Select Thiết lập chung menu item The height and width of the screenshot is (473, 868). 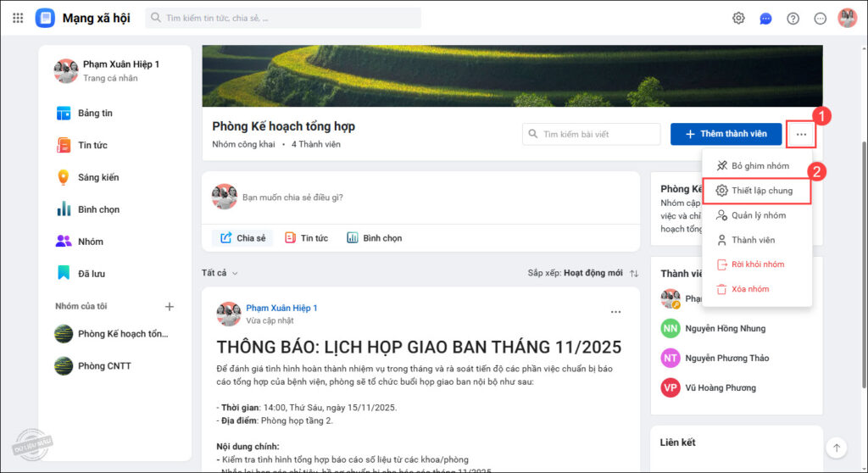[756, 191]
